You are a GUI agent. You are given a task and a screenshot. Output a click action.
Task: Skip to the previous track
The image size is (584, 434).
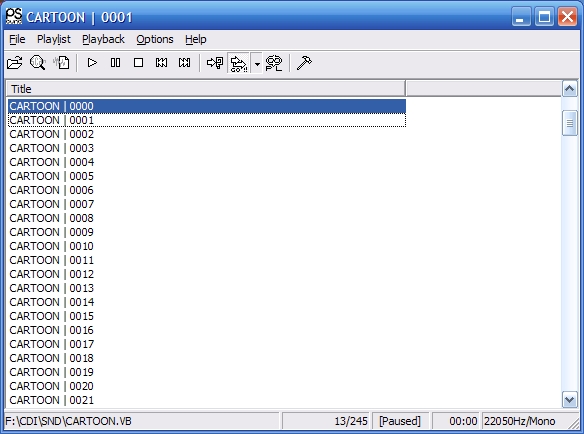click(x=161, y=63)
